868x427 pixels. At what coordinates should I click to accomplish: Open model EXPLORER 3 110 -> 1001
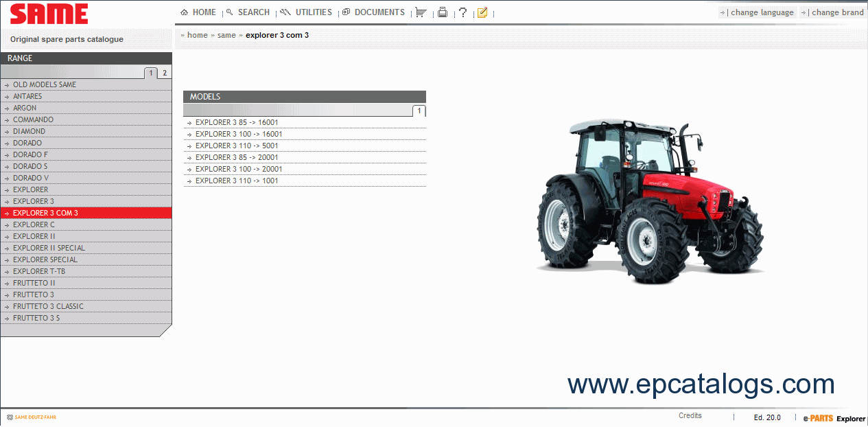point(305,181)
